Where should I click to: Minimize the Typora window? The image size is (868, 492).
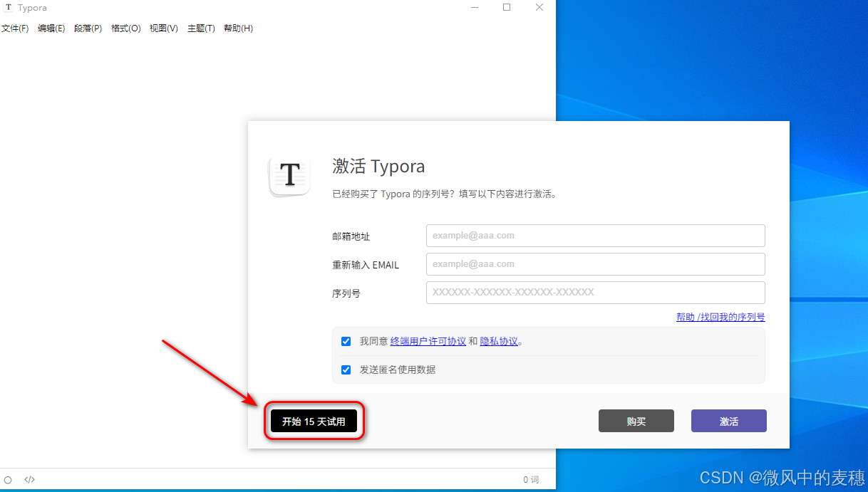click(x=475, y=7)
